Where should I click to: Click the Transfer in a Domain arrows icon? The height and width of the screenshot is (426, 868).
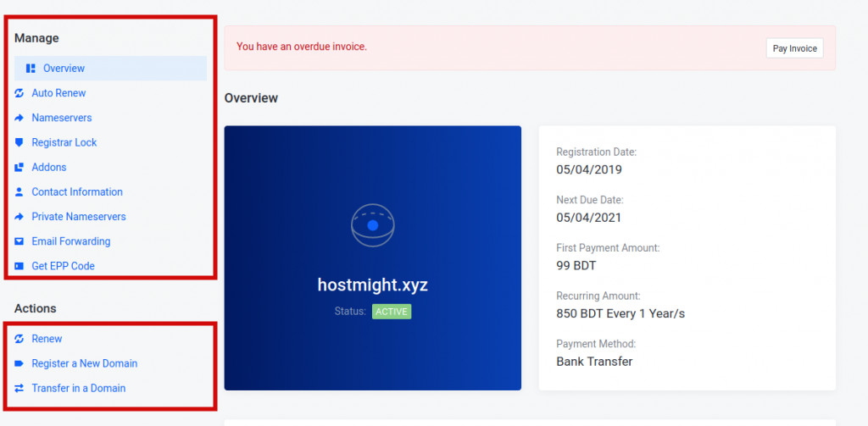19,389
